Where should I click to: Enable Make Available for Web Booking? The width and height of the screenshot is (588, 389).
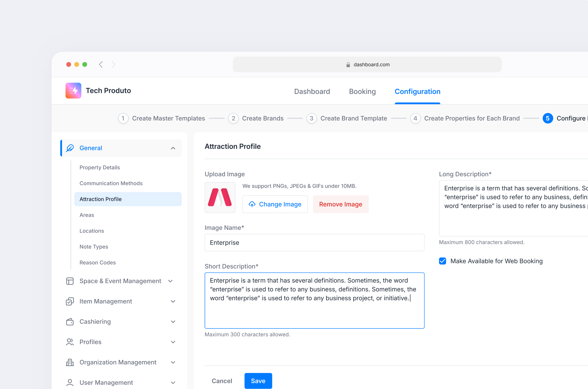tap(442, 261)
